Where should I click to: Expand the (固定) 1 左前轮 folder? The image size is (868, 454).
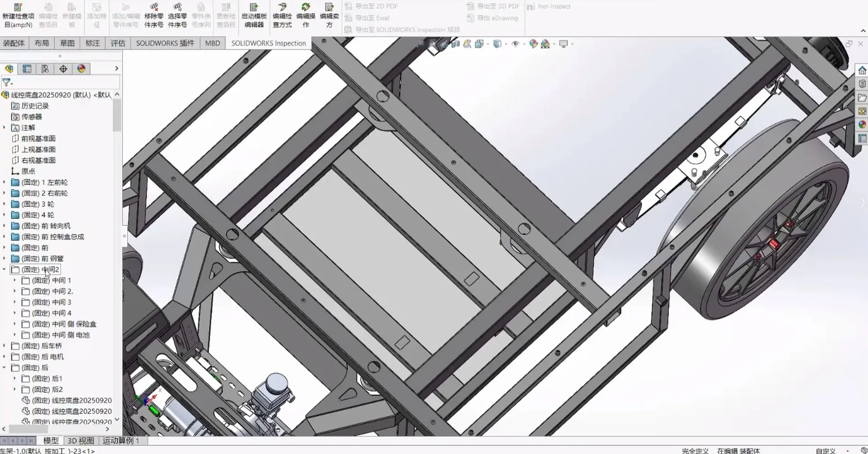4,182
